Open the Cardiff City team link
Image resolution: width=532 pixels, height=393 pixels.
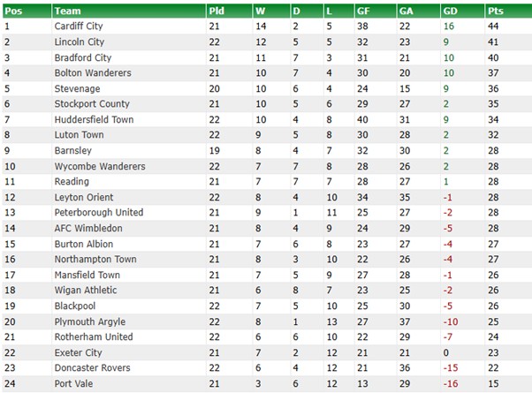coord(78,26)
